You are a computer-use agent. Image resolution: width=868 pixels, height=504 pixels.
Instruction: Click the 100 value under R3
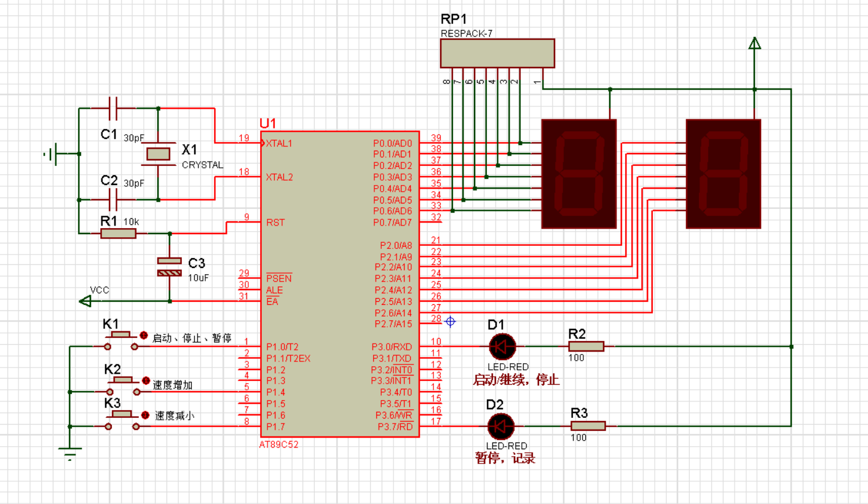coord(578,438)
